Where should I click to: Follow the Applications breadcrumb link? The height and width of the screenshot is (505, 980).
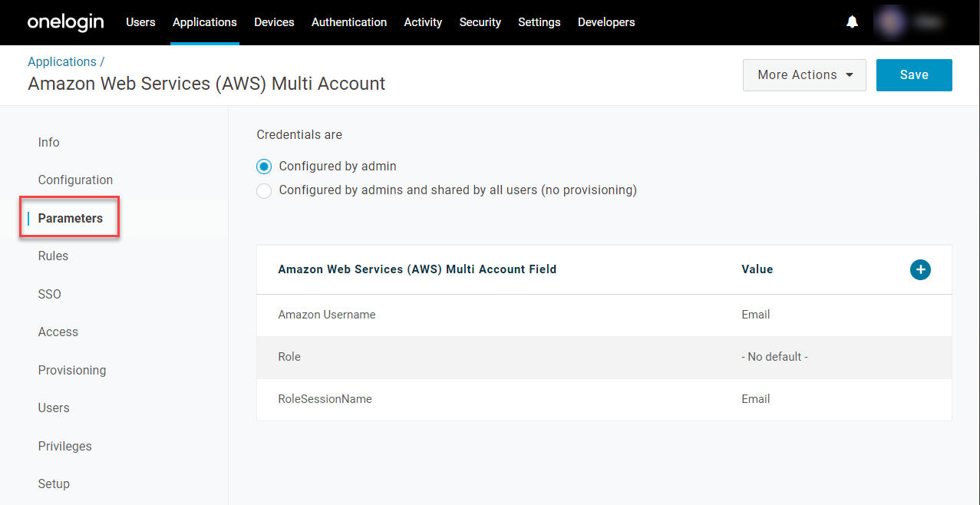tap(62, 62)
